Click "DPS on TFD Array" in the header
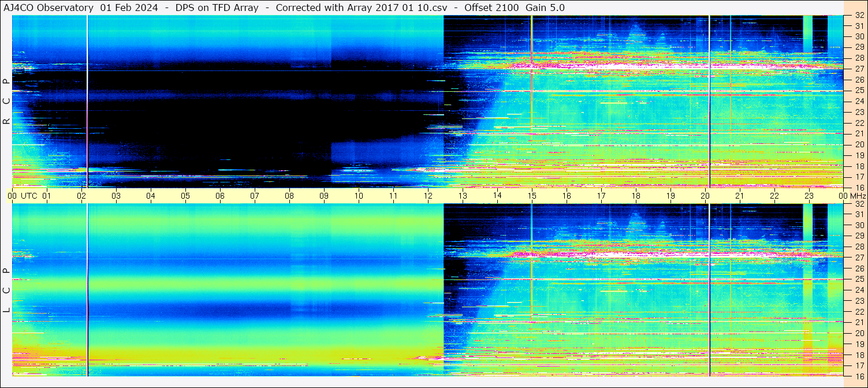868x388 pixels. click(217, 8)
